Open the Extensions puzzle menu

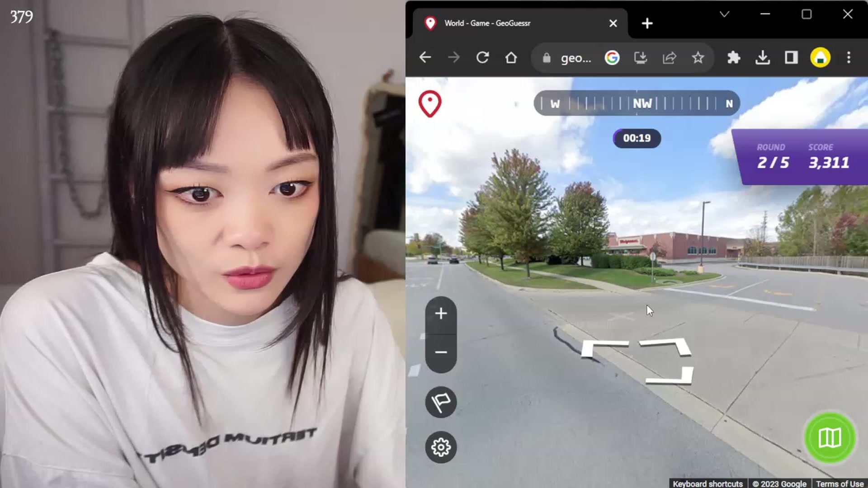734,57
